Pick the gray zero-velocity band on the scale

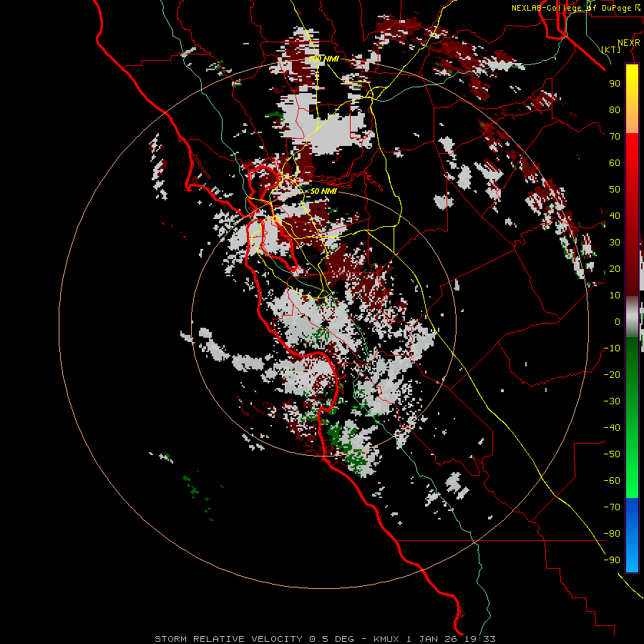pyautogui.click(x=632, y=317)
